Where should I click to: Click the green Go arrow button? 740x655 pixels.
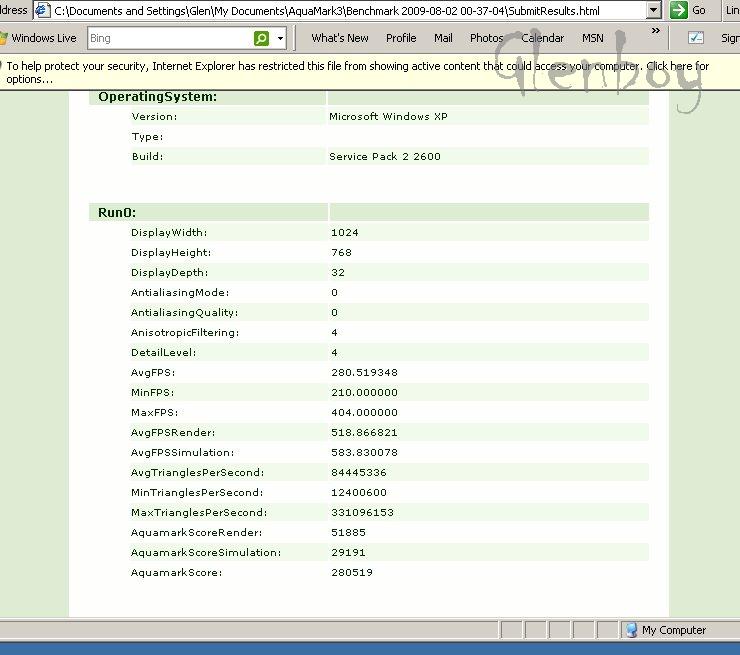[x=679, y=10]
